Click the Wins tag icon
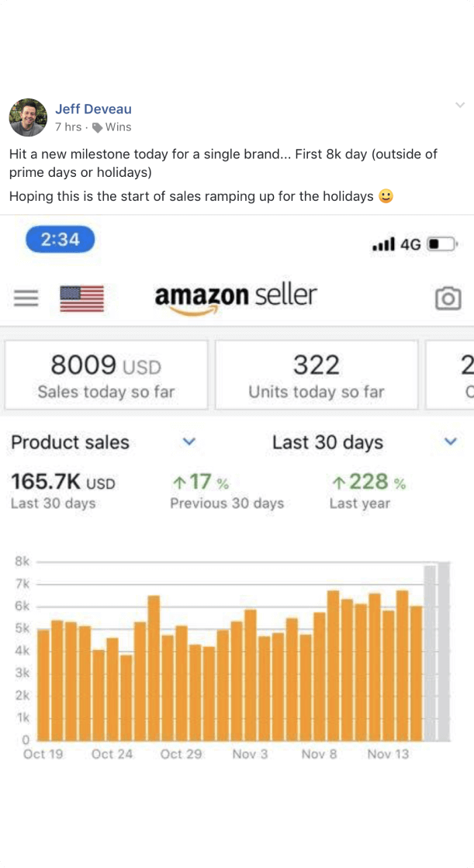The image size is (474, 868). 97,127
